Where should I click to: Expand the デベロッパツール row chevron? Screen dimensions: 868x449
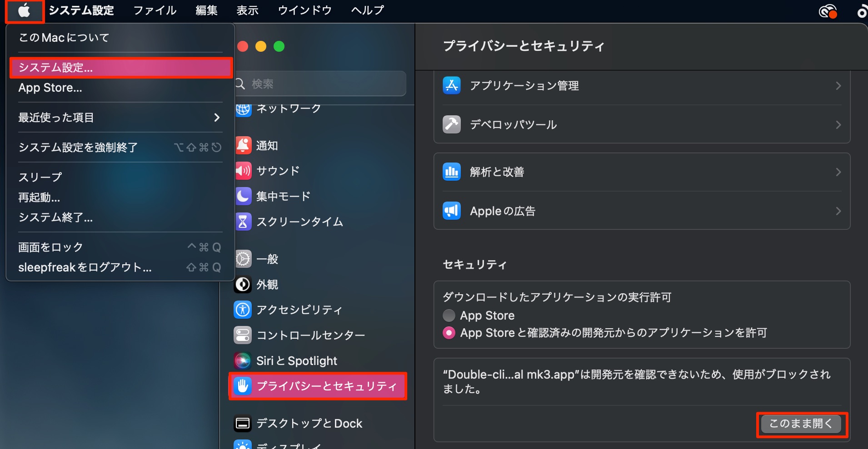pos(838,124)
